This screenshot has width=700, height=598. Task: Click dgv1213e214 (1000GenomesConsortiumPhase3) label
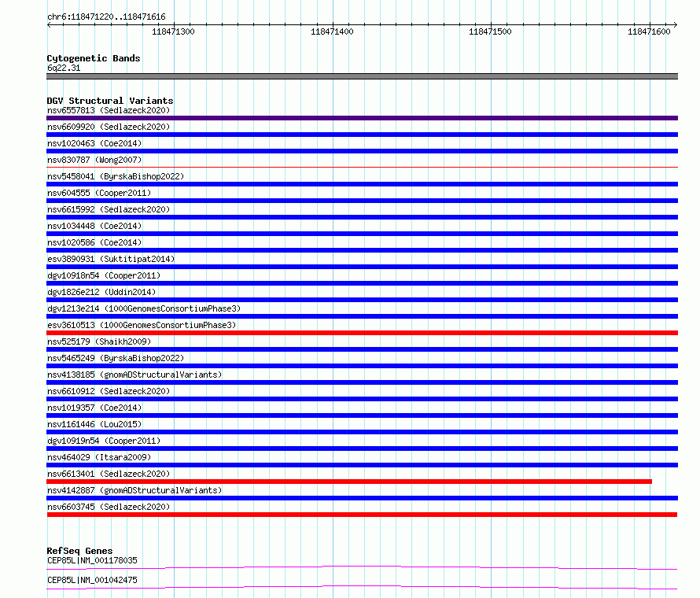coord(144,308)
